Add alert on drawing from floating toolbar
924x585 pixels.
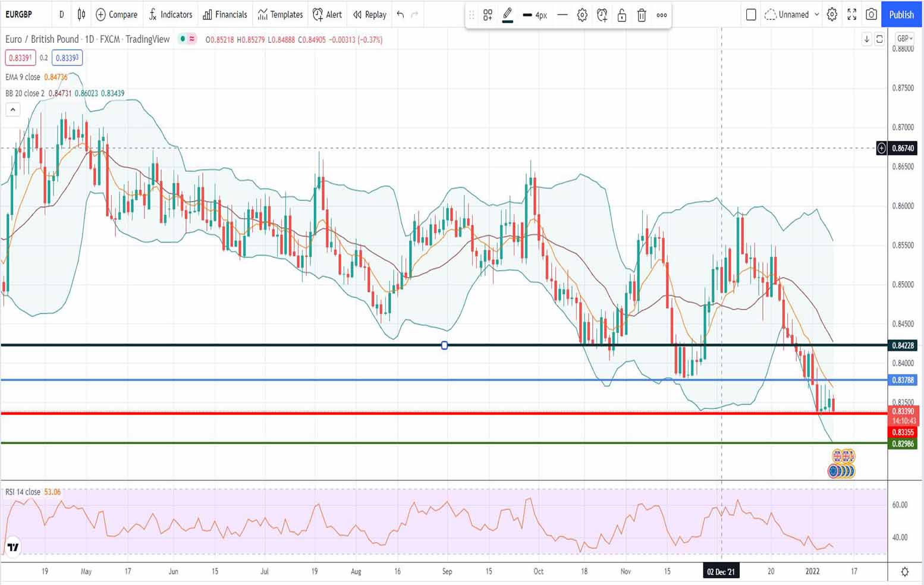point(602,15)
